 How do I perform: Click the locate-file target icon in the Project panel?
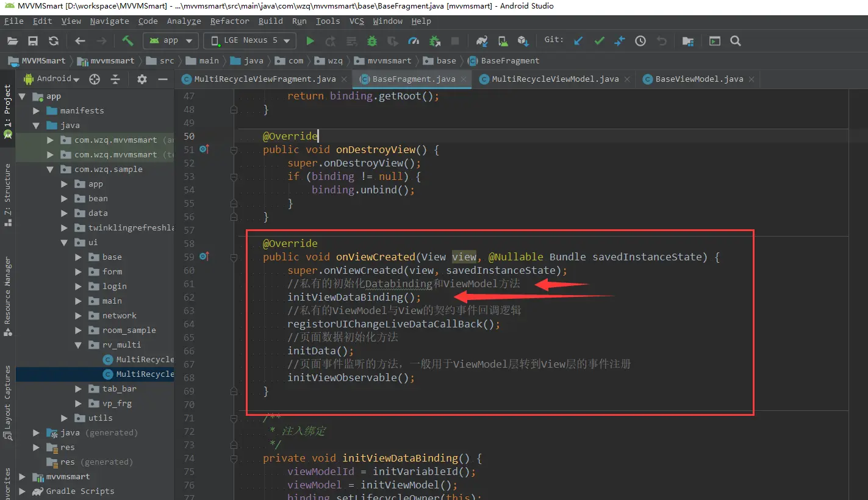[x=94, y=79]
